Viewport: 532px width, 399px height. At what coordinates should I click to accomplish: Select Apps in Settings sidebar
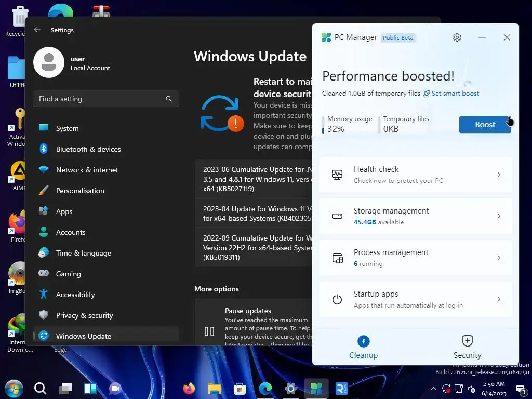click(106, 211)
